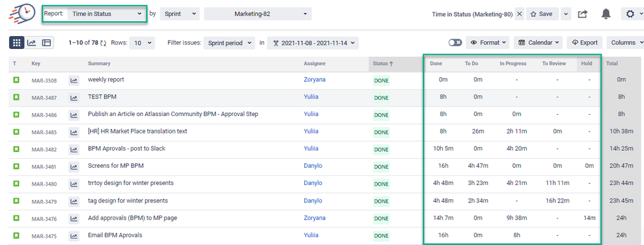The height and width of the screenshot is (245, 644).
Task: Switch to pivot layout view
Action: [46, 43]
